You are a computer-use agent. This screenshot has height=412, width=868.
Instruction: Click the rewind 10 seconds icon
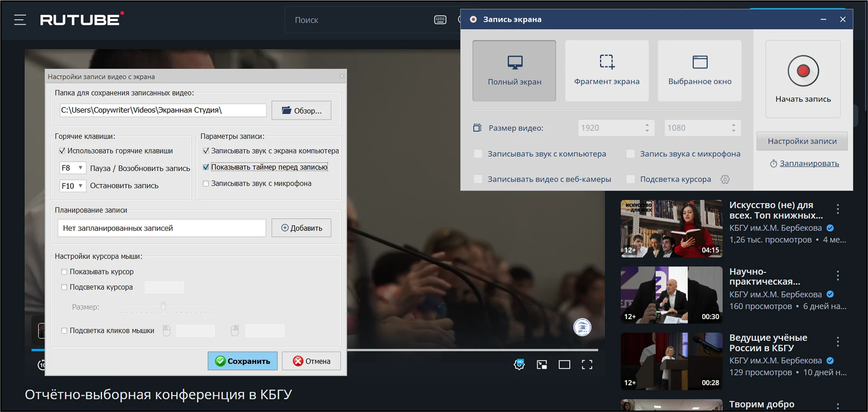point(42,364)
